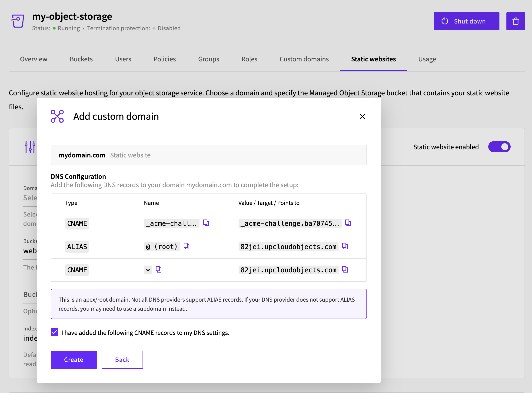Close the Add custom domain dialog
The image size is (532, 393).
(362, 117)
